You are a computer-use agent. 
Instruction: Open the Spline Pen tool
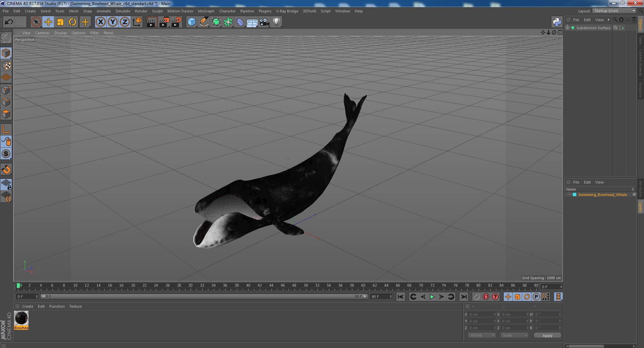click(x=204, y=22)
